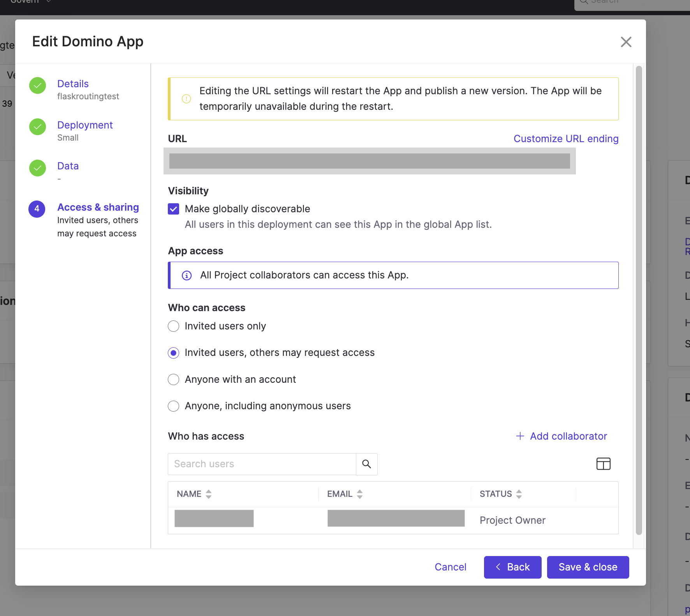The height and width of the screenshot is (616, 690).
Task: Select Anyone, including anonymous users
Action: [x=174, y=406]
